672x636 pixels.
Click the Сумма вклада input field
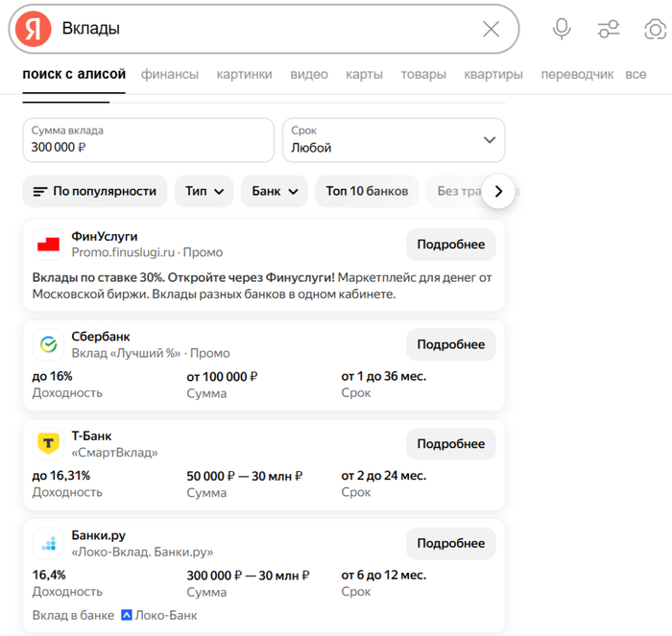click(148, 140)
